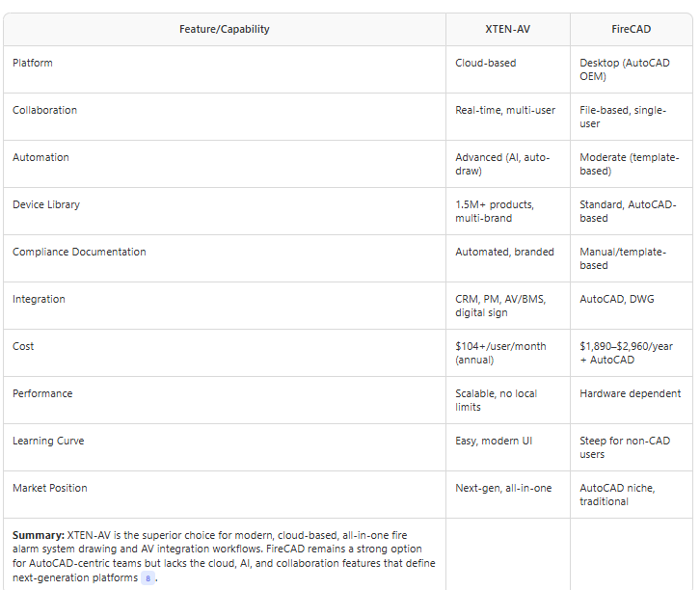This screenshot has height=590, width=700.
Task: Click the FireCAD column header
Action: (x=631, y=29)
